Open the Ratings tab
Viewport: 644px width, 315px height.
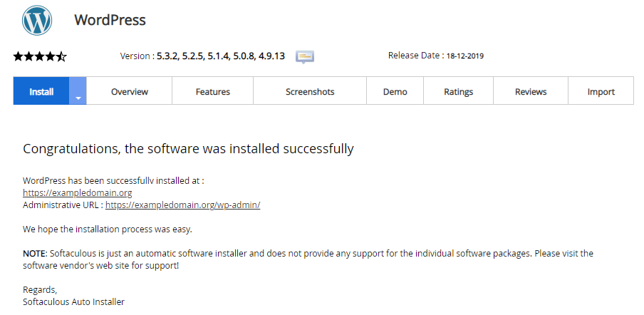click(458, 91)
